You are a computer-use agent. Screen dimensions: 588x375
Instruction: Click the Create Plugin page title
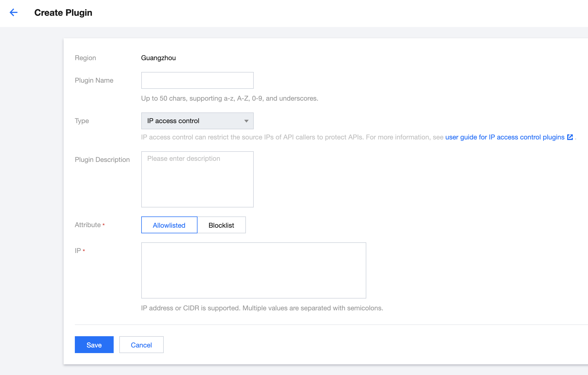click(63, 13)
